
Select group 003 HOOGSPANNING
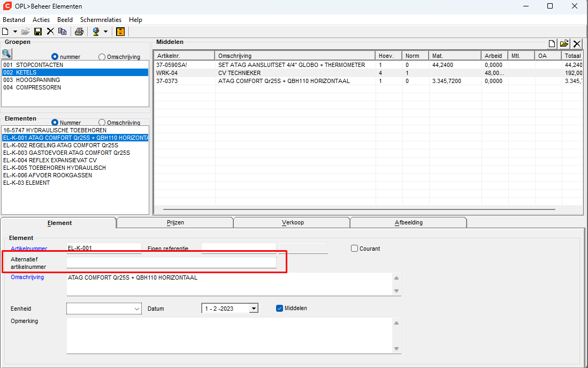tap(75, 80)
